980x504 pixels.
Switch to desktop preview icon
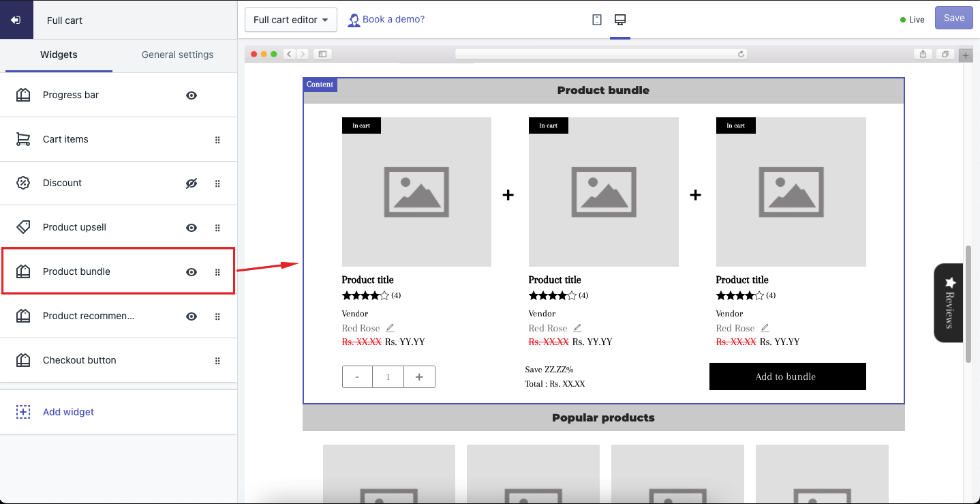tap(620, 20)
